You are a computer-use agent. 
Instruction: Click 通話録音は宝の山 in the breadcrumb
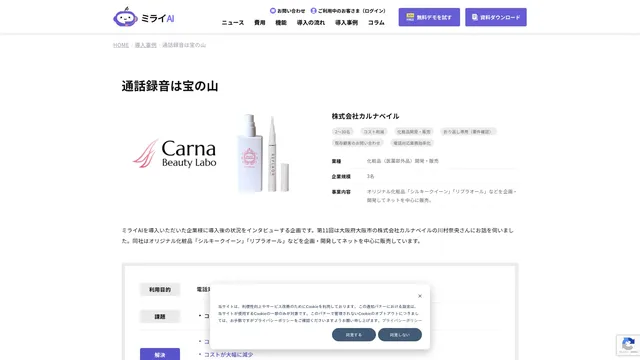pyautogui.click(x=184, y=45)
